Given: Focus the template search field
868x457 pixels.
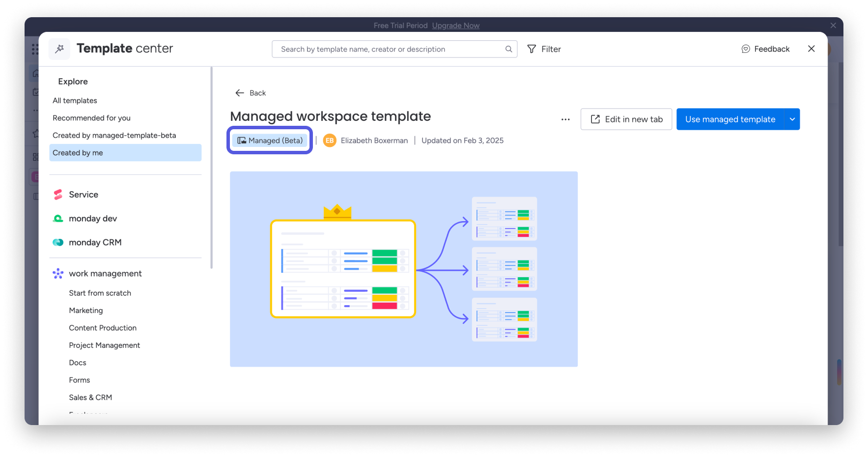Looking at the screenshot, I should click(x=394, y=49).
